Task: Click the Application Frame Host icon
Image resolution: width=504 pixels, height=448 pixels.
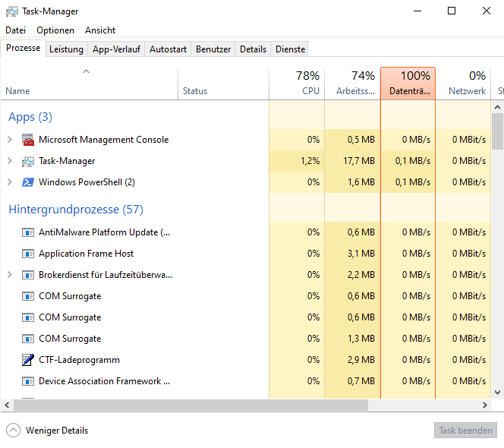Action: tap(28, 254)
